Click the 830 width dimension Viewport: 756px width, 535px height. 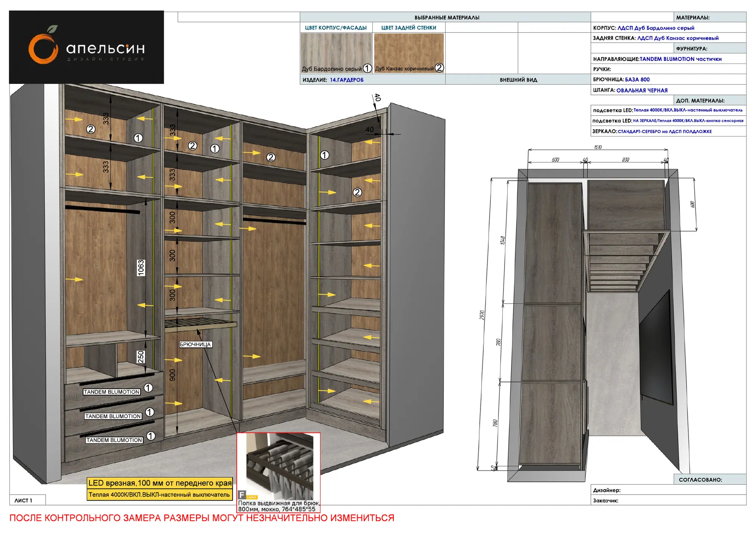tap(626, 160)
